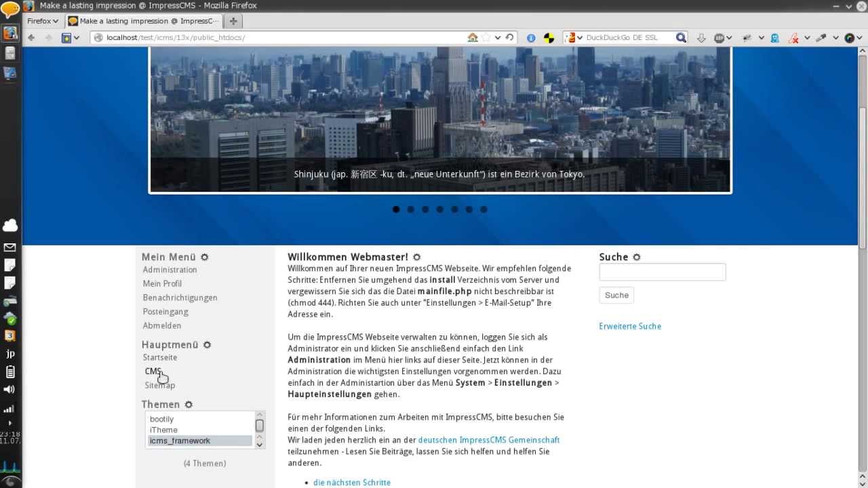Click the color picker eyedropper icon

coord(822,38)
